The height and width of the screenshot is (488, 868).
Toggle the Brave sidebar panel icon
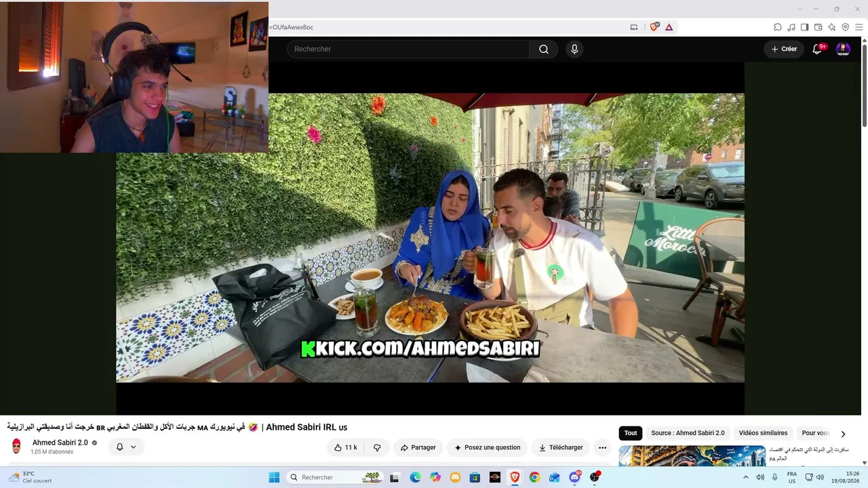805,27
